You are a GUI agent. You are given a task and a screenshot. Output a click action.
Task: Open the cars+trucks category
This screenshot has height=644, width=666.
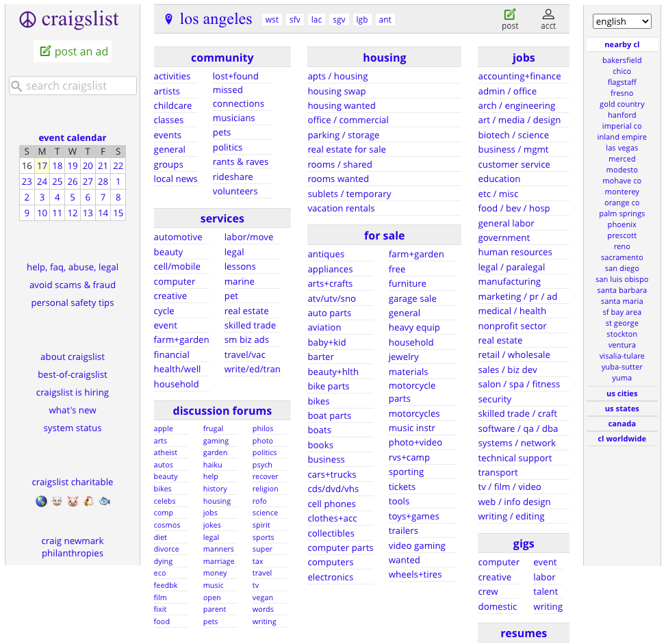click(332, 474)
